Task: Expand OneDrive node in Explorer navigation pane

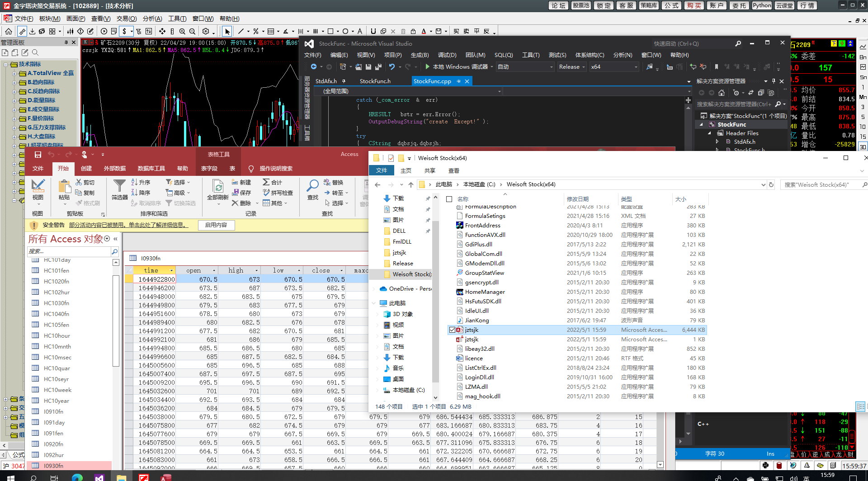Action: (374, 289)
